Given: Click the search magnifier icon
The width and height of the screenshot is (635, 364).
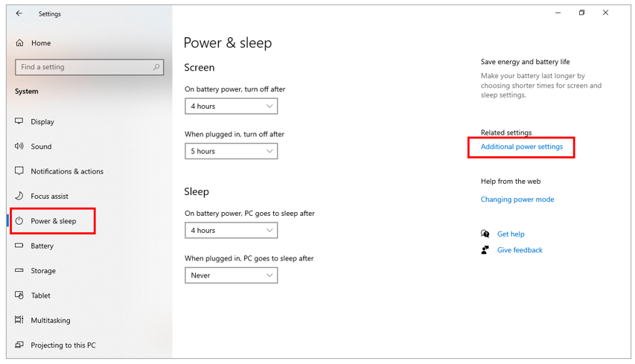Looking at the screenshot, I should click(x=156, y=67).
